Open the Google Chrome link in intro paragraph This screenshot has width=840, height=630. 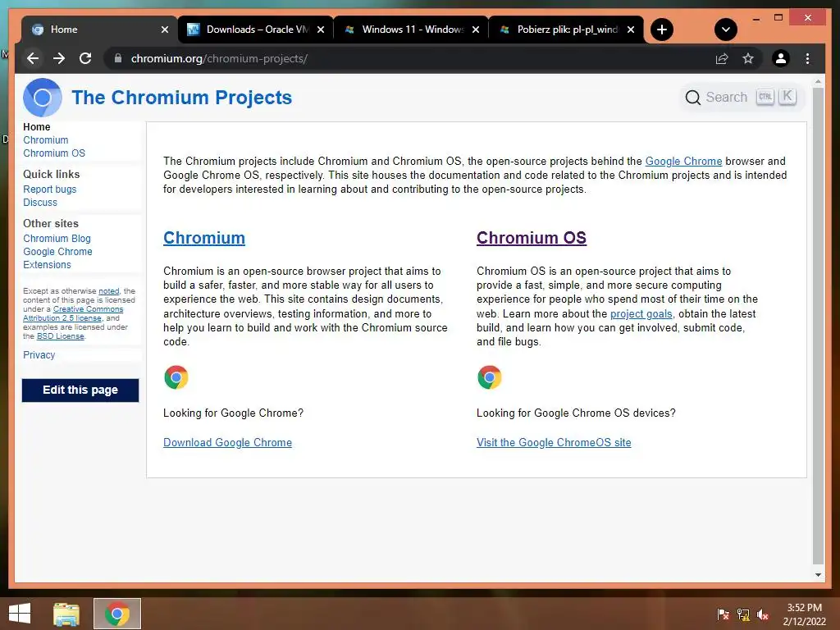coord(683,162)
